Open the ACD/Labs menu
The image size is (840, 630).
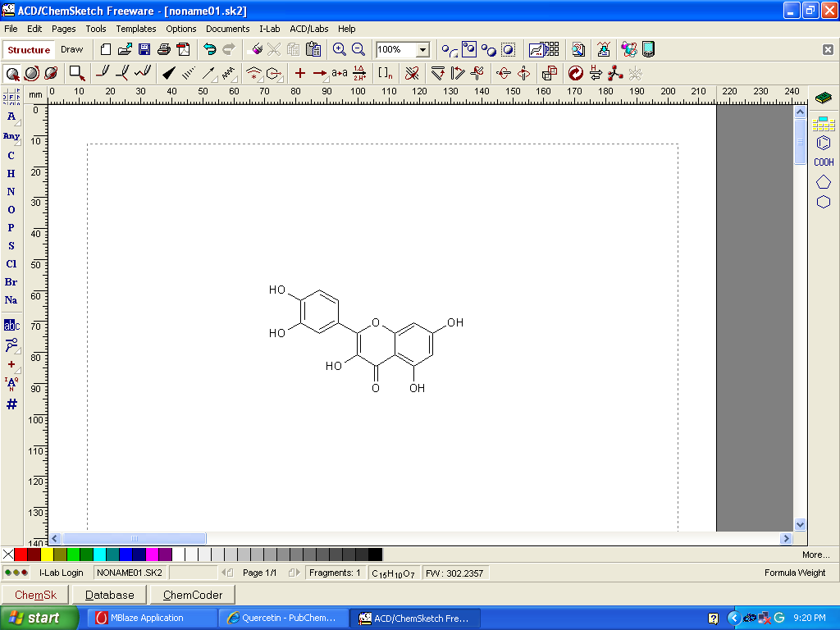coord(308,29)
